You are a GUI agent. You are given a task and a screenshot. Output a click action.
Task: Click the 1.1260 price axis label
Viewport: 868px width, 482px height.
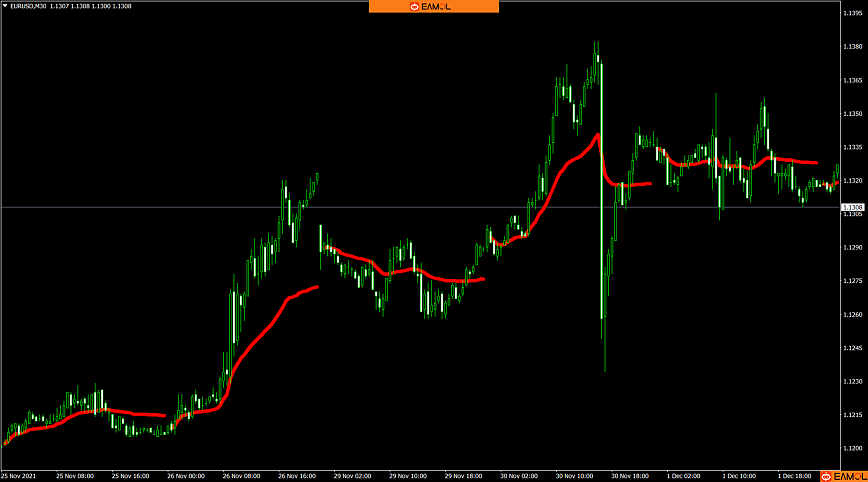pos(852,315)
